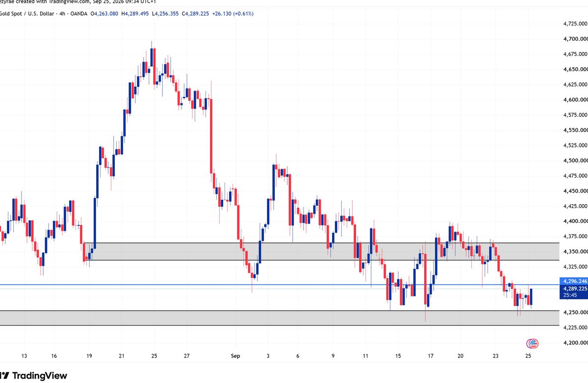This screenshot has width=588, height=383.
Task: Open the TradingView logo link
Action: (x=33, y=375)
